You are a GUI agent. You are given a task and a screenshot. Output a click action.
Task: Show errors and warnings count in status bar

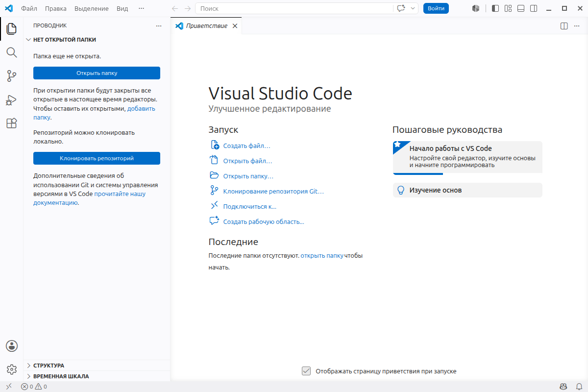click(x=34, y=387)
